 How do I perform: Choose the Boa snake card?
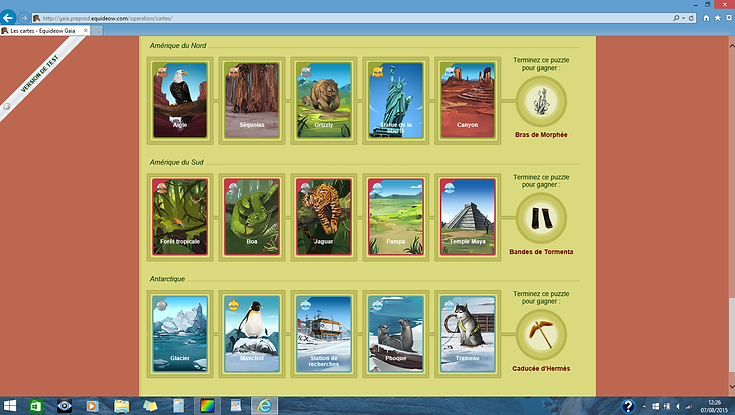252,217
